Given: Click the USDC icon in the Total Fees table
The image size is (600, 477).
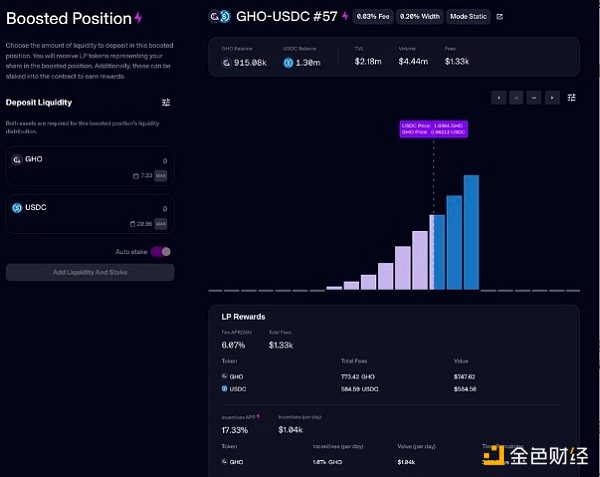Looking at the screenshot, I should click(225, 389).
